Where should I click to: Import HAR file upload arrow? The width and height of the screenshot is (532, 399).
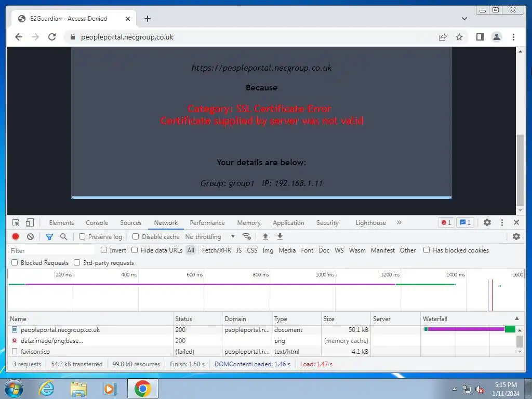(265, 236)
